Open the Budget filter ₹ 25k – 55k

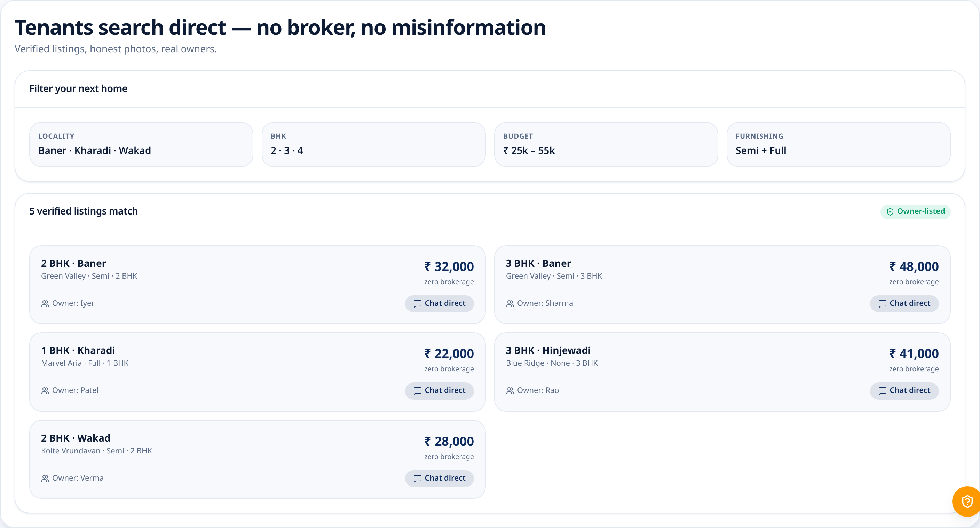pos(606,144)
